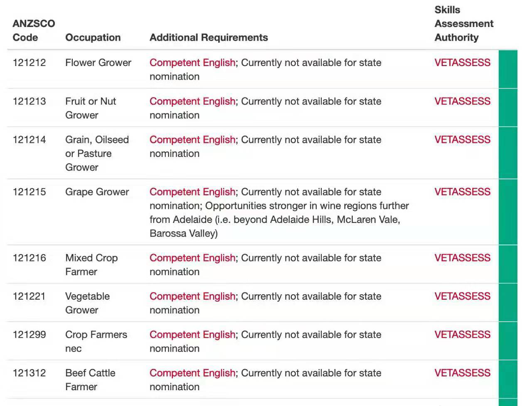
Task: Open Competent English link for Flower Grower
Action: [192, 63]
